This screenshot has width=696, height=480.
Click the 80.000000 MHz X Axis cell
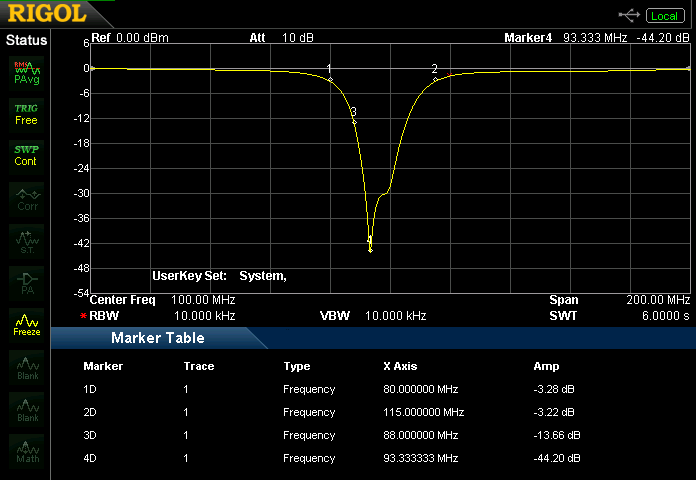click(x=420, y=389)
